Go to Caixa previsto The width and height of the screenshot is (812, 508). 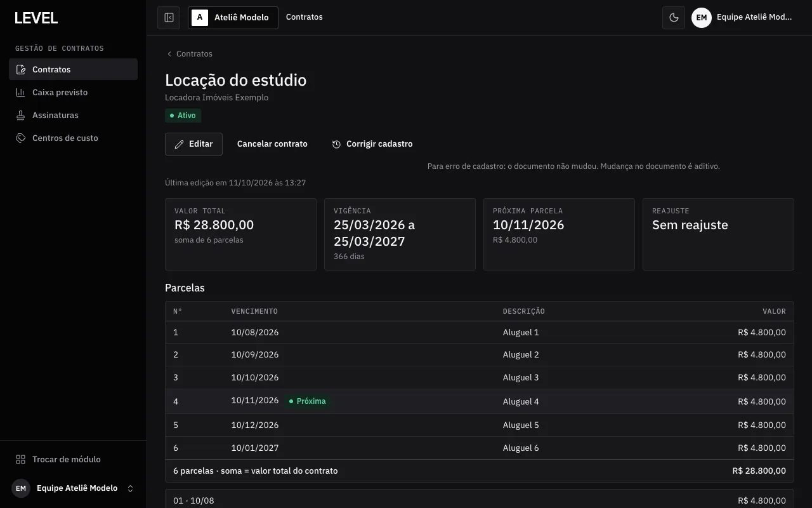pyautogui.click(x=74, y=93)
